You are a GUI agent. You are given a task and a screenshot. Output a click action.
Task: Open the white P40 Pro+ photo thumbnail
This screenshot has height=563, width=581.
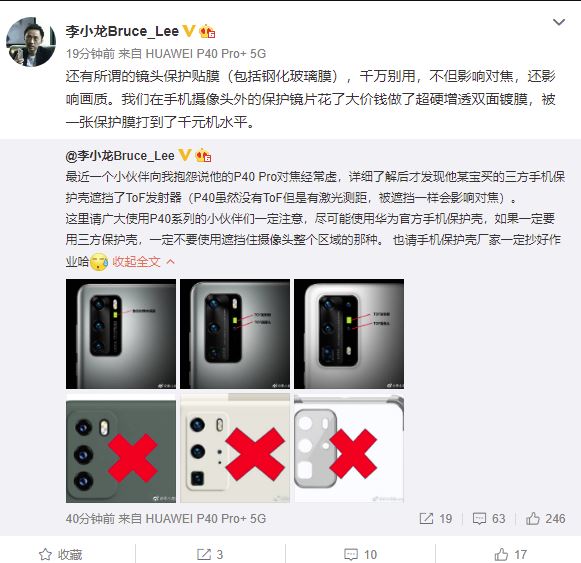pos(349,334)
